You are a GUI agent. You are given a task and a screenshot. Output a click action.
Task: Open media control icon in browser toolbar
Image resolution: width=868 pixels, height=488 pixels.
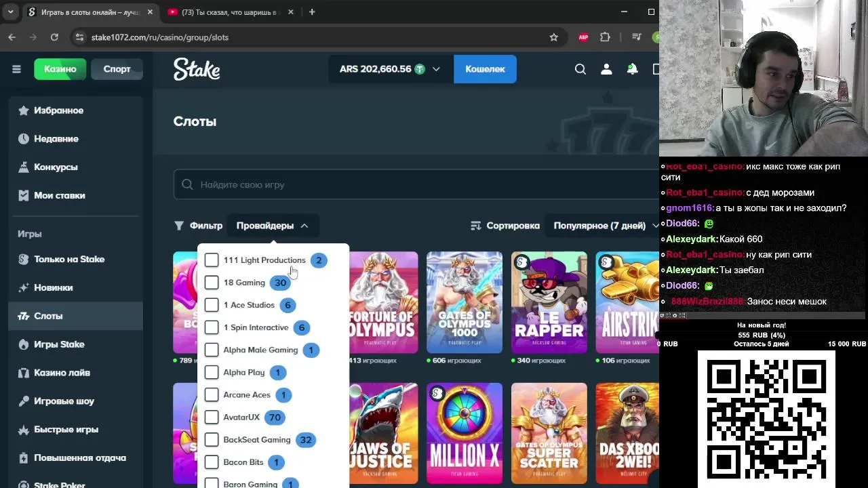[636, 37]
